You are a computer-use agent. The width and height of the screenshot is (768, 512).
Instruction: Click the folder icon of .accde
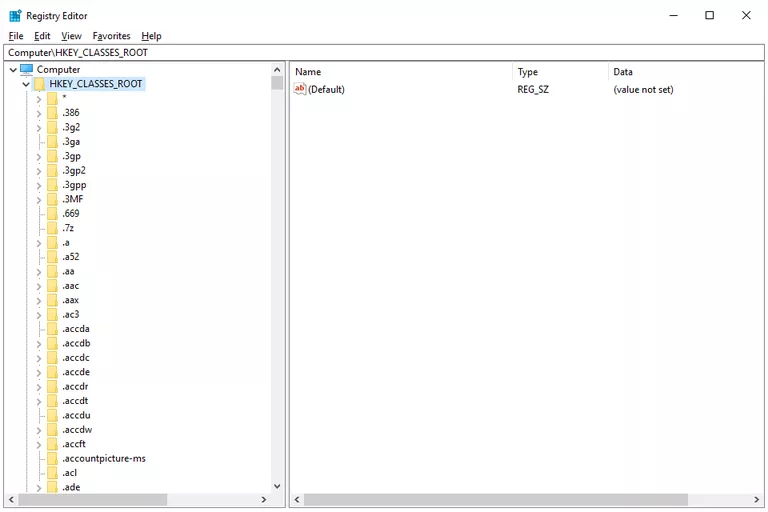pyautogui.click(x=52, y=372)
